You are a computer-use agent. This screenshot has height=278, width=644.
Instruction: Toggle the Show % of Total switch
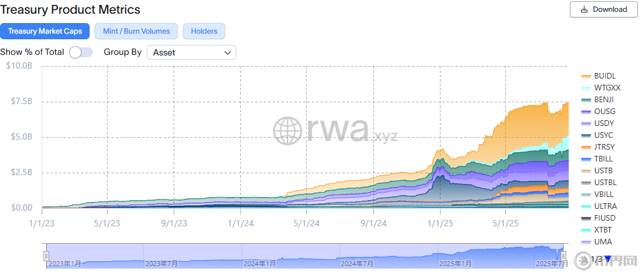click(81, 52)
